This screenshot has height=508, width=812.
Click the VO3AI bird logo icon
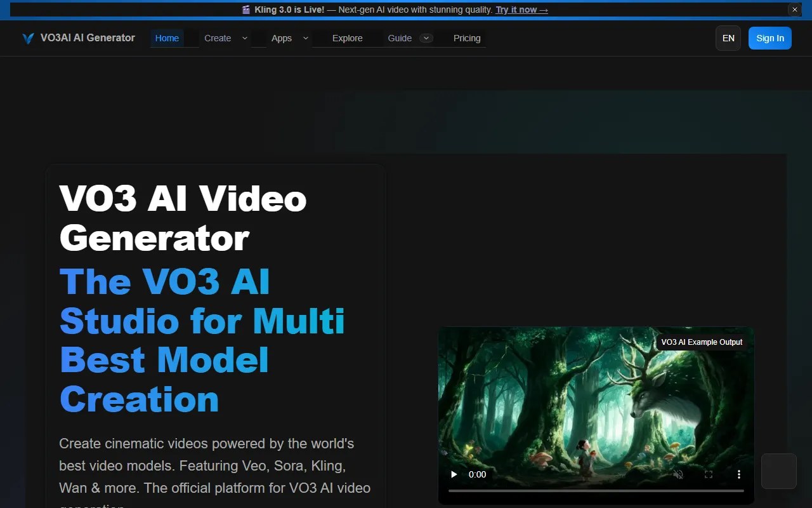28,38
